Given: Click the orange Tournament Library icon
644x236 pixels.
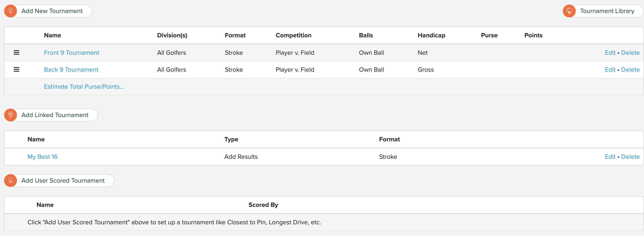Looking at the screenshot, I should tap(569, 11).
